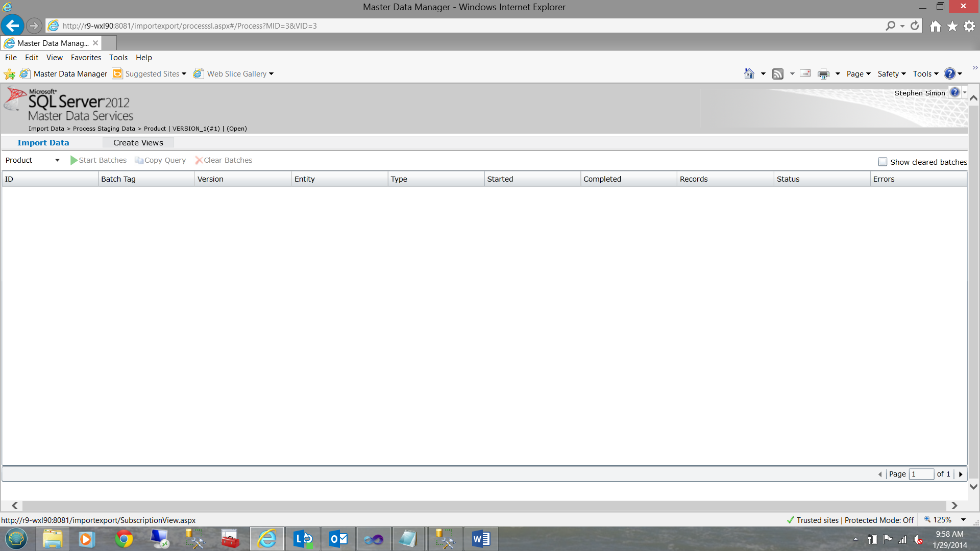Open the zoom level 125% dropdown

(963, 520)
